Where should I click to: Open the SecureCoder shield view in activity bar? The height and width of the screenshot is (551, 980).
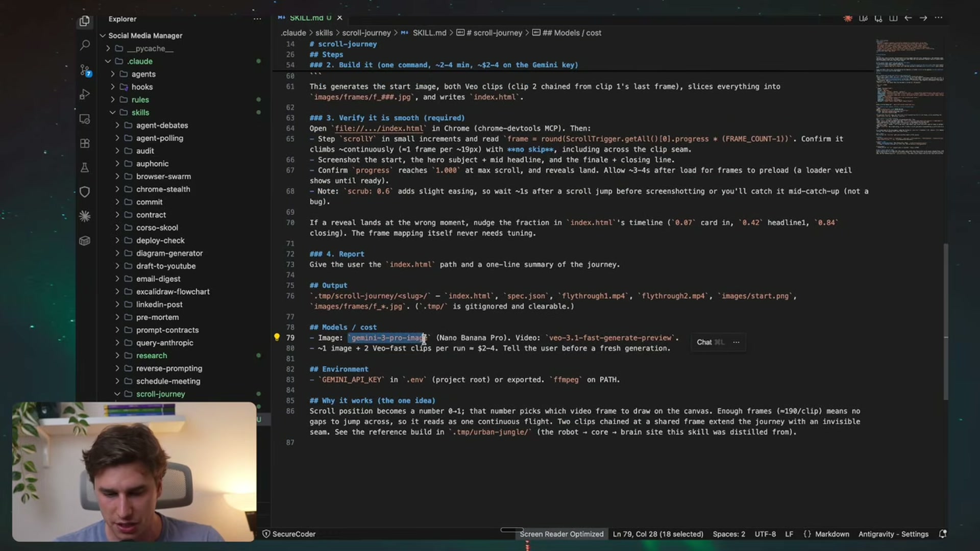point(85,192)
